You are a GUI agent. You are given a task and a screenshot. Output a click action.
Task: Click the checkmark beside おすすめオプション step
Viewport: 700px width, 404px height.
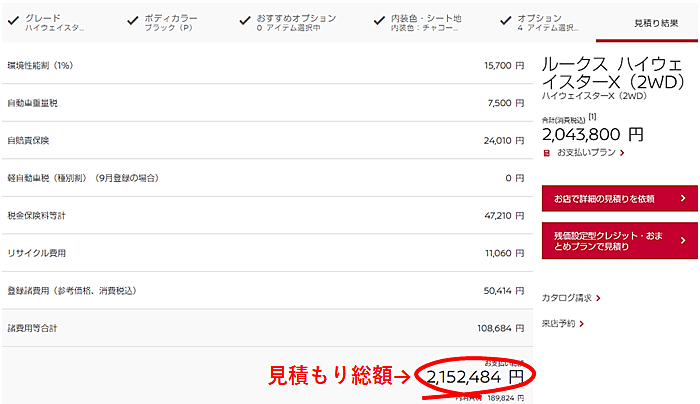(246, 20)
